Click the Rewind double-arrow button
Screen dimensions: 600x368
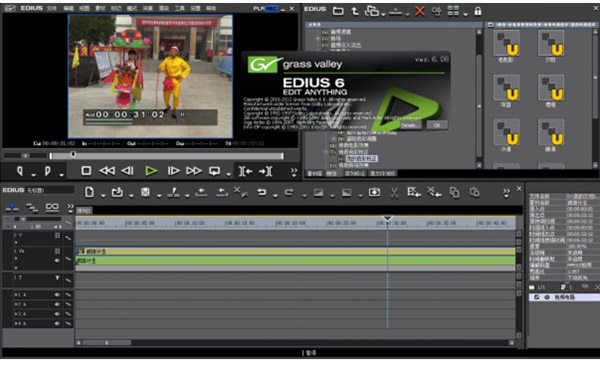107,171
